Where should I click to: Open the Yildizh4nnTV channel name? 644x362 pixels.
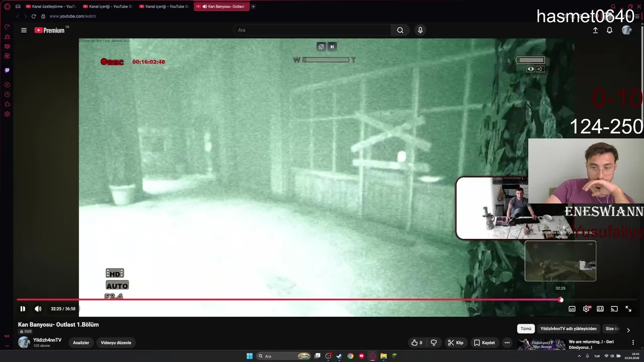tap(47, 340)
